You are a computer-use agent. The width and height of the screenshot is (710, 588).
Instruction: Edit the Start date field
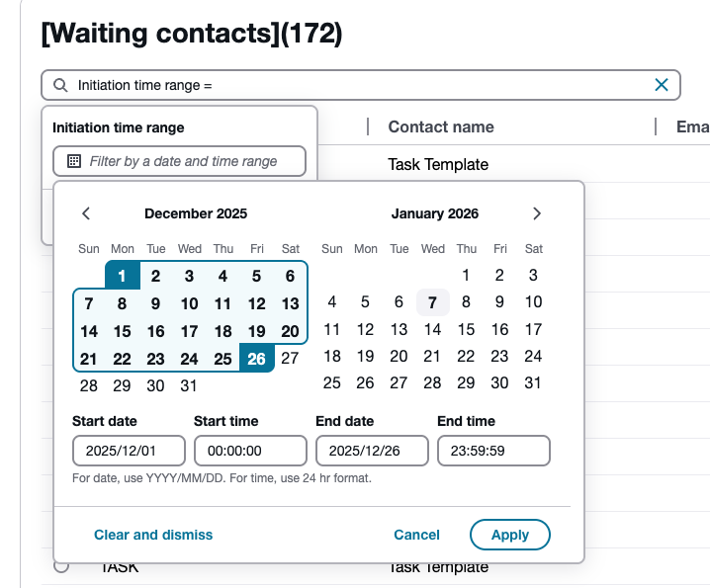tap(129, 451)
